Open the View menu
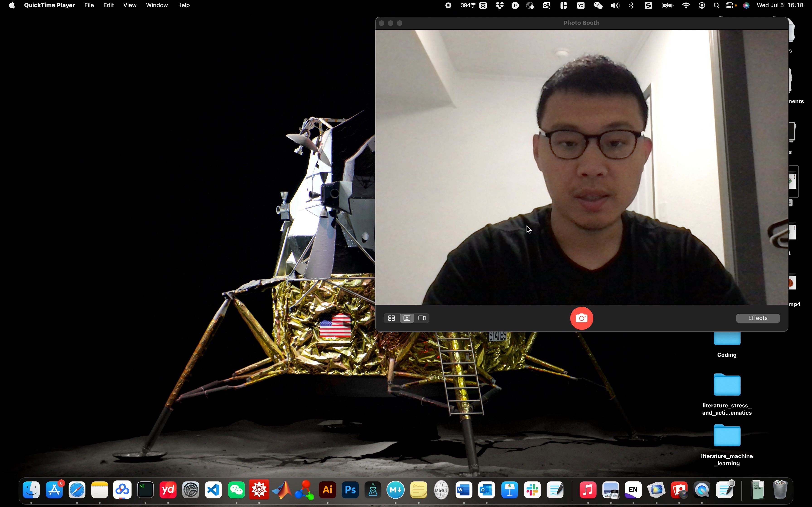The height and width of the screenshot is (507, 812). coord(130,5)
